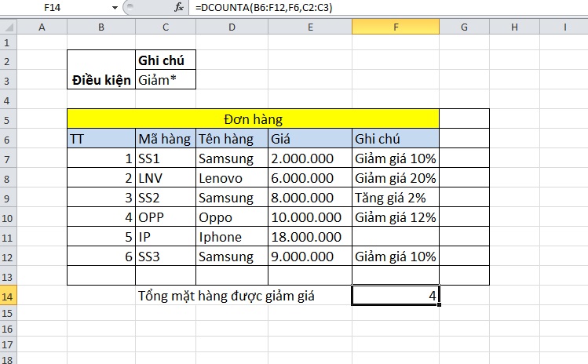Screen dimensions: 588x364
Task: Click the Select All corner button
Action: click(8, 27)
